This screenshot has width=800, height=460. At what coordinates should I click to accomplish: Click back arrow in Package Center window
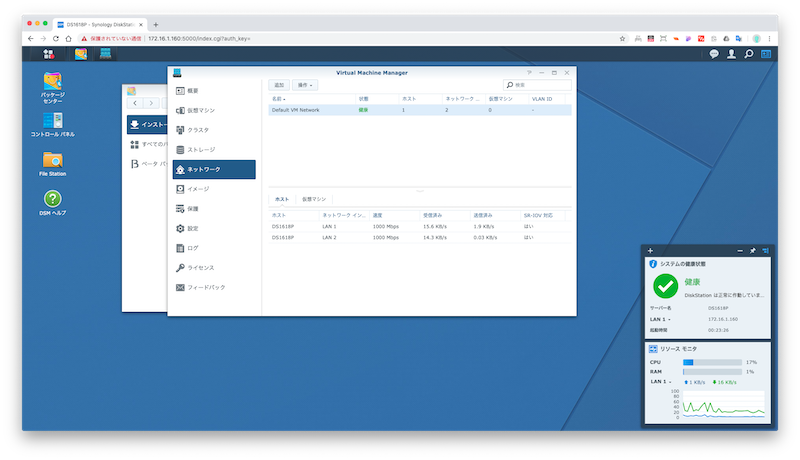point(135,103)
